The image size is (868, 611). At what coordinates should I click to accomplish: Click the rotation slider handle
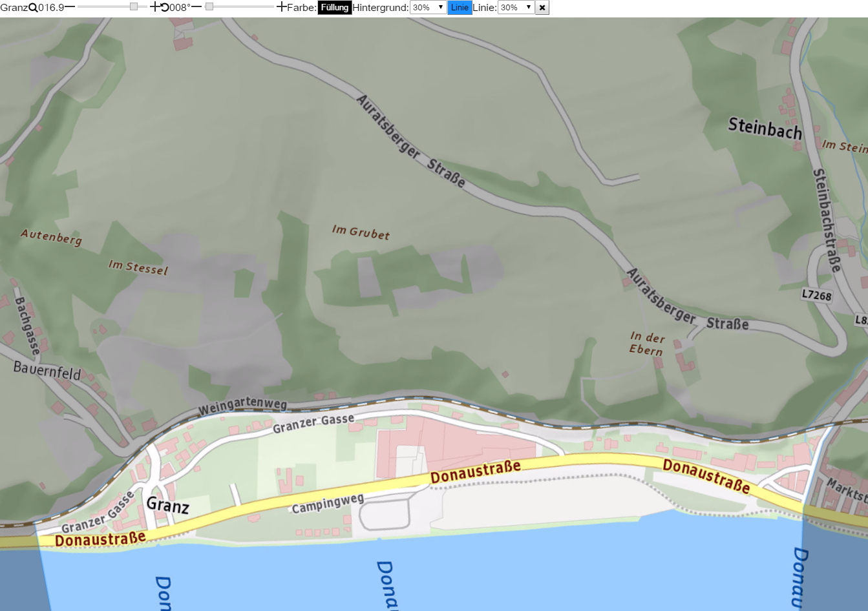click(x=209, y=6)
